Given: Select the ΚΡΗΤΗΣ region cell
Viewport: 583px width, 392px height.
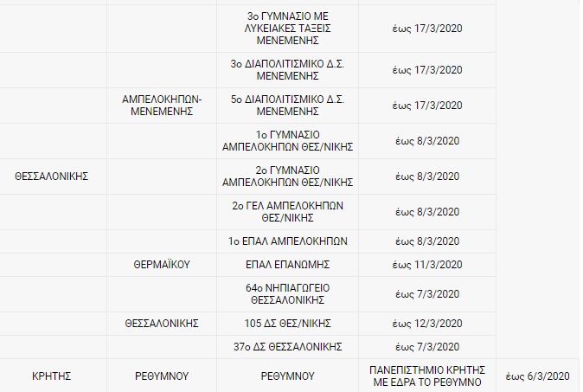Looking at the screenshot, I should 54,376.
